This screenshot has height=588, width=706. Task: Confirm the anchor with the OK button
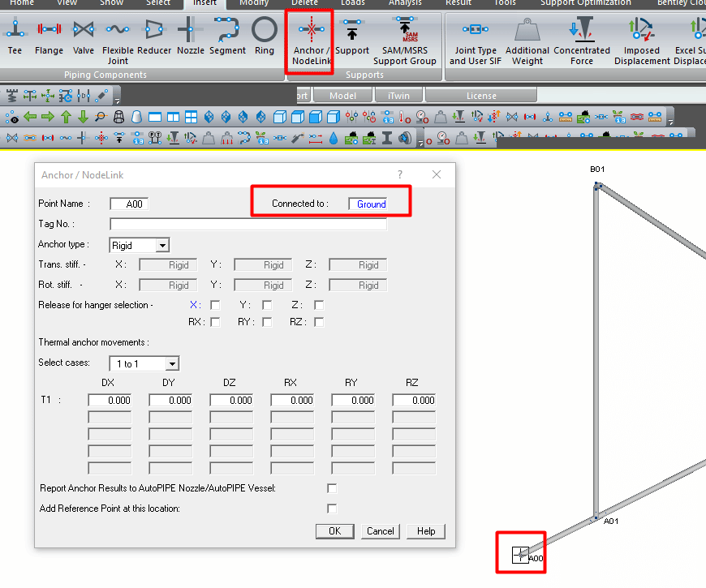point(334,531)
